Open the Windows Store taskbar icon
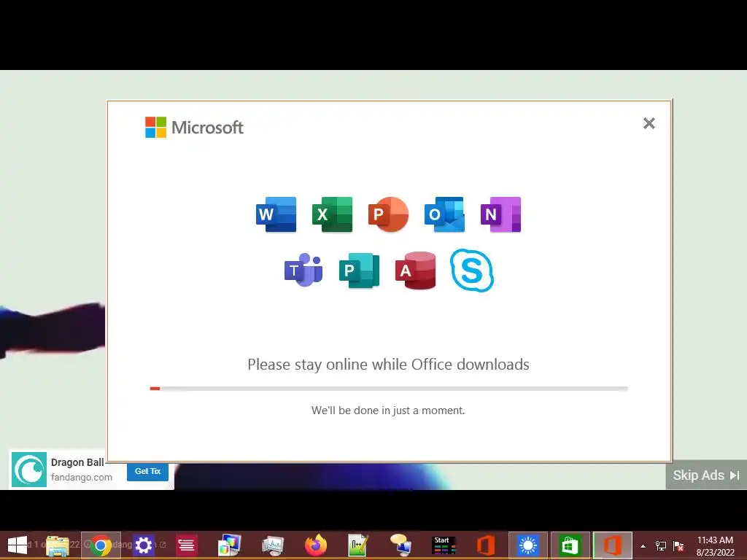 click(570, 545)
